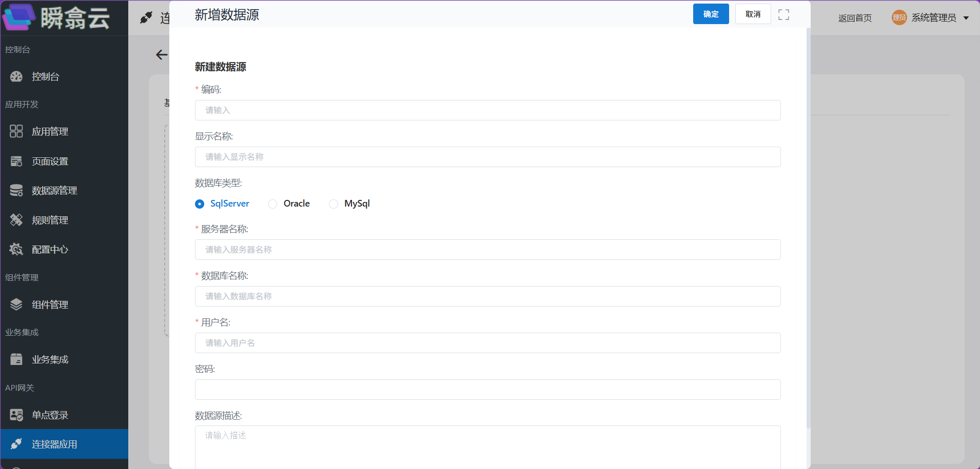Select the Oracle database type
Viewport: 980px width, 469px height.
click(x=289, y=203)
